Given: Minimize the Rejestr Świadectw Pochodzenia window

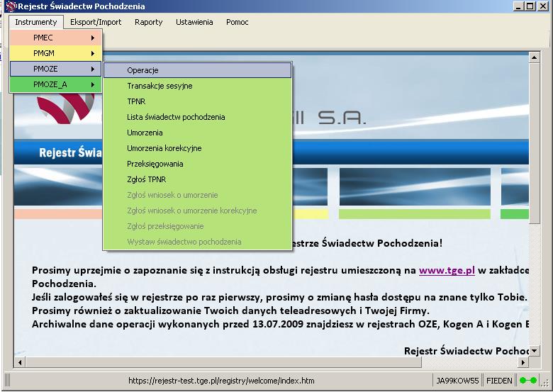Looking at the screenshot, I should (x=518, y=6).
